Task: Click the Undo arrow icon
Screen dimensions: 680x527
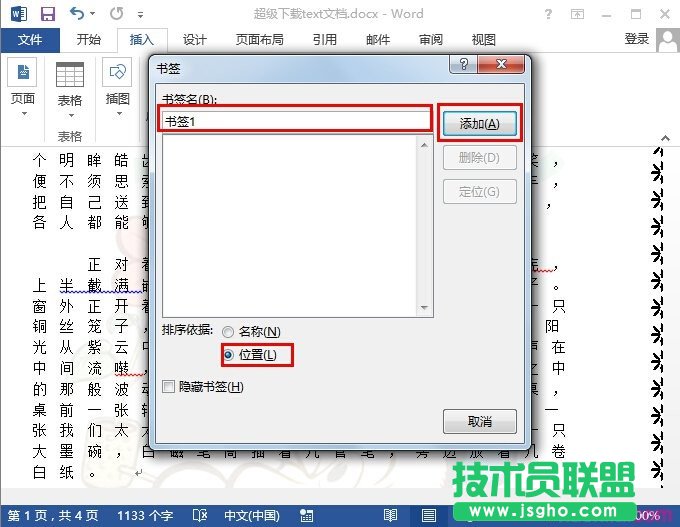Action: click(x=78, y=14)
